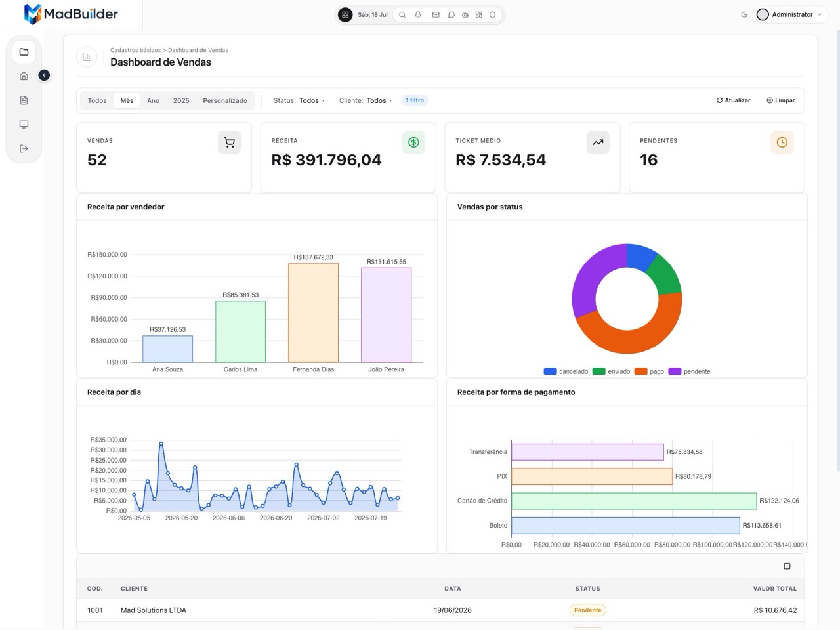Screen dimensions: 840x630
Task: Click the trend arrow icon on Ticket Médio card
Action: pos(598,142)
